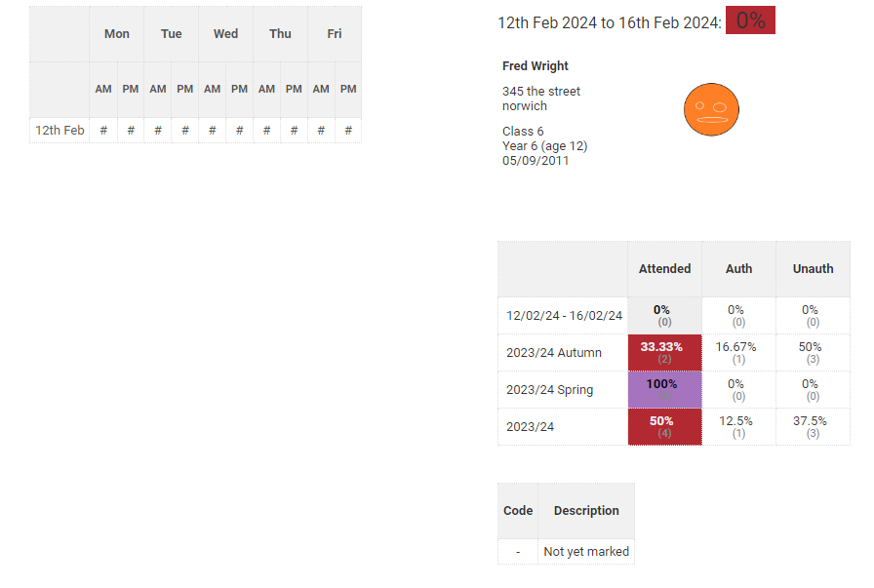Click the Not yet marked code description
874x588 pixels.
[586, 552]
